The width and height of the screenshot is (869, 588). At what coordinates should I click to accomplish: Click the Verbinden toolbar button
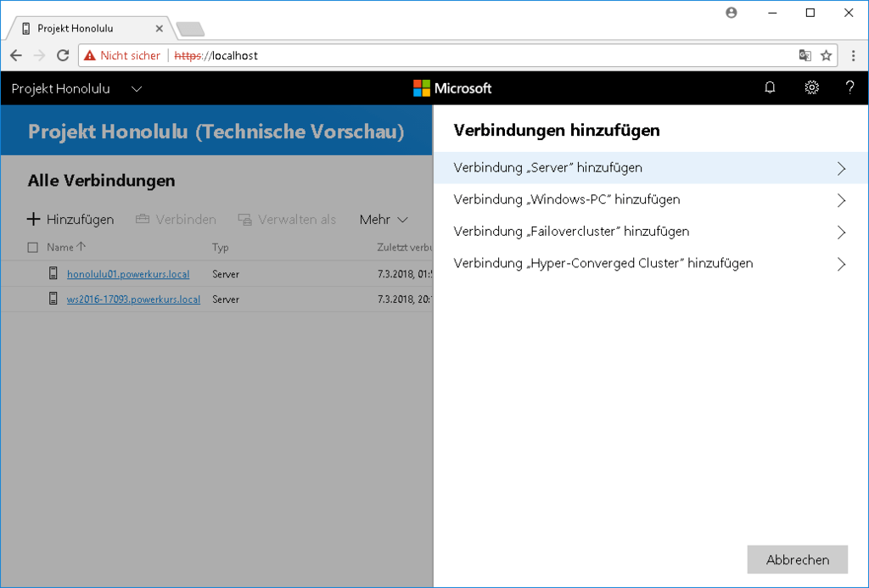176,220
